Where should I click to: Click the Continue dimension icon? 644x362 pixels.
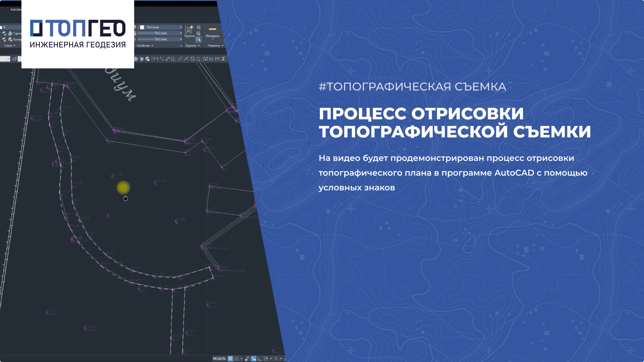click(x=217, y=59)
